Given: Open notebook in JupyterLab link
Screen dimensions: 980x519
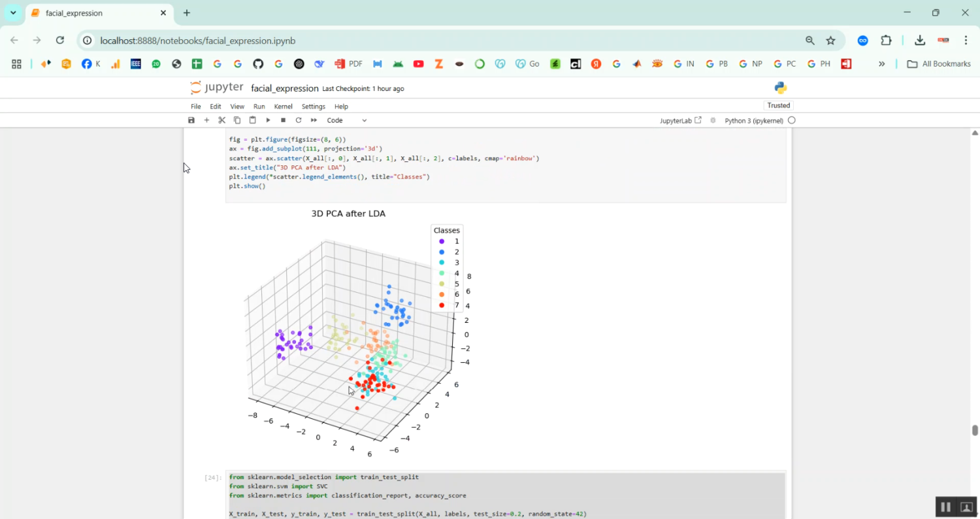Looking at the screenshot, I should 680,120.
